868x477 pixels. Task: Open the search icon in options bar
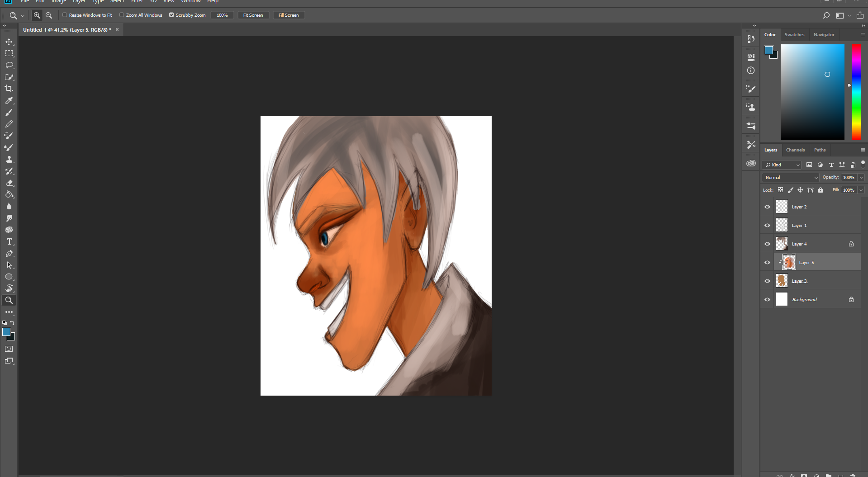click(826, 15)
